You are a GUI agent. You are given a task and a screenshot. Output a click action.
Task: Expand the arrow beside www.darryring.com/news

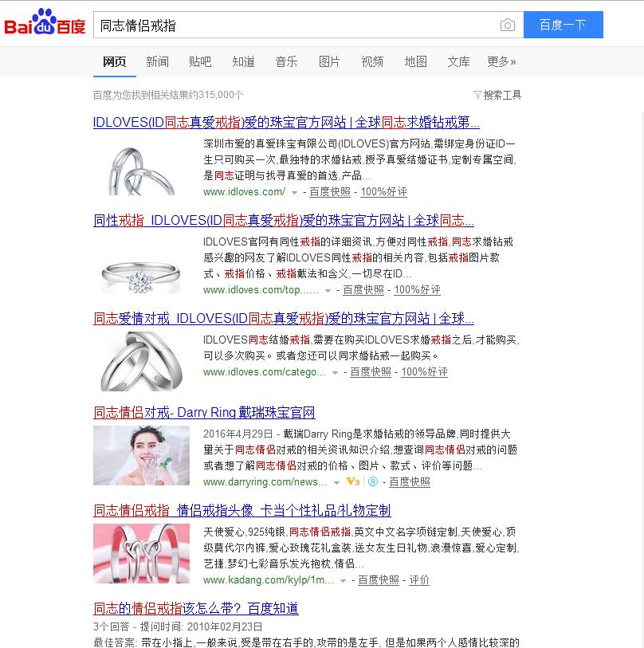tap(337, 483)
